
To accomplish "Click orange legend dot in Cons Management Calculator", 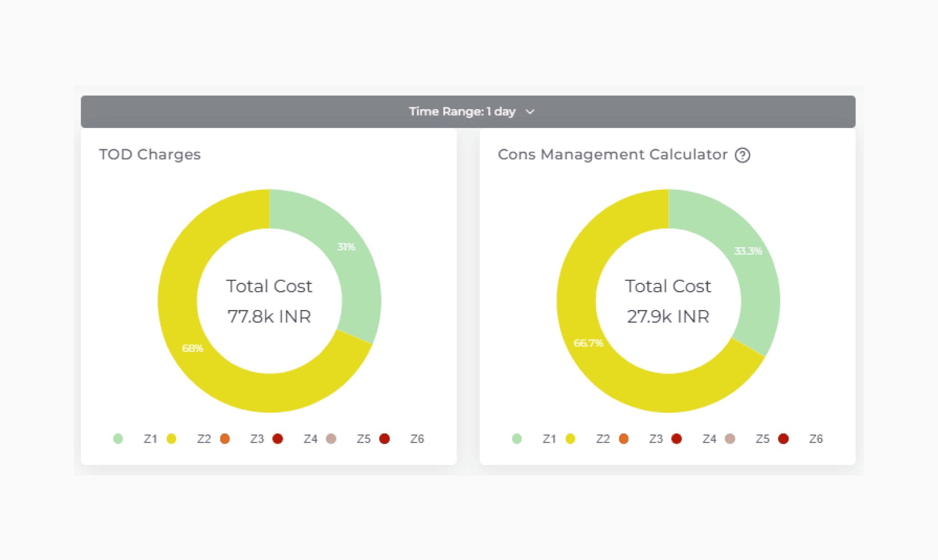I will (x=624, y=439).
